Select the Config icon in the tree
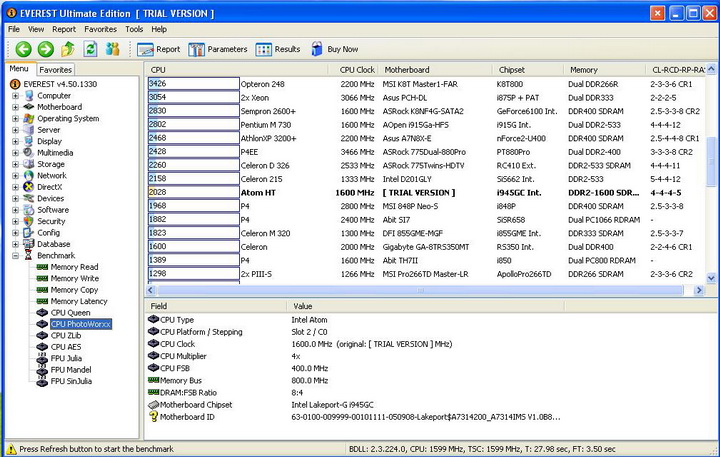 pos(28,233)
